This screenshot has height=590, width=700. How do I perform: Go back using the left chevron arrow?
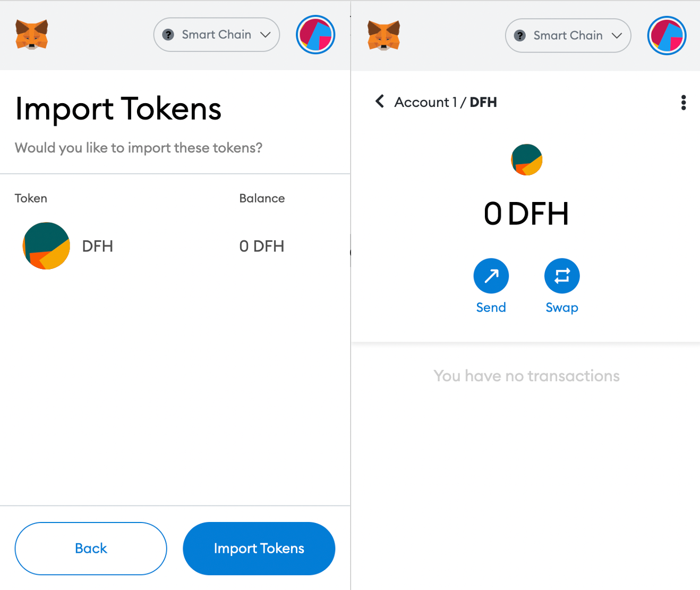tap(380, 101)
